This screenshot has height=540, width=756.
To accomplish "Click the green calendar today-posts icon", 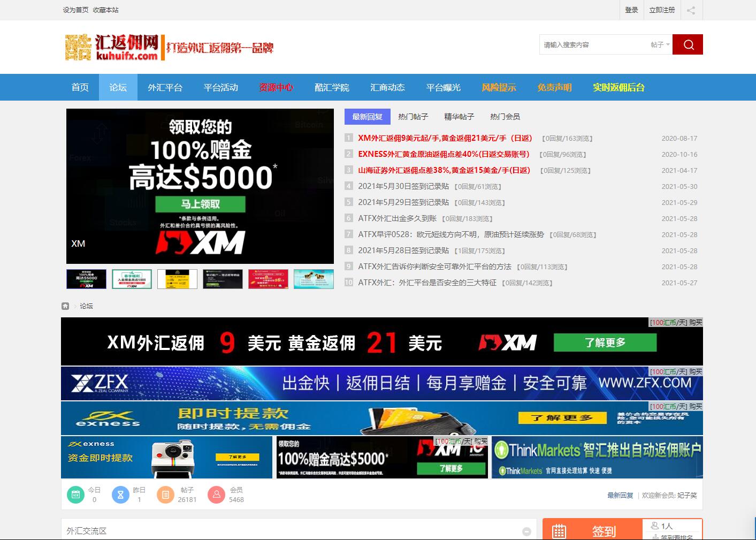I will (75, 495).
